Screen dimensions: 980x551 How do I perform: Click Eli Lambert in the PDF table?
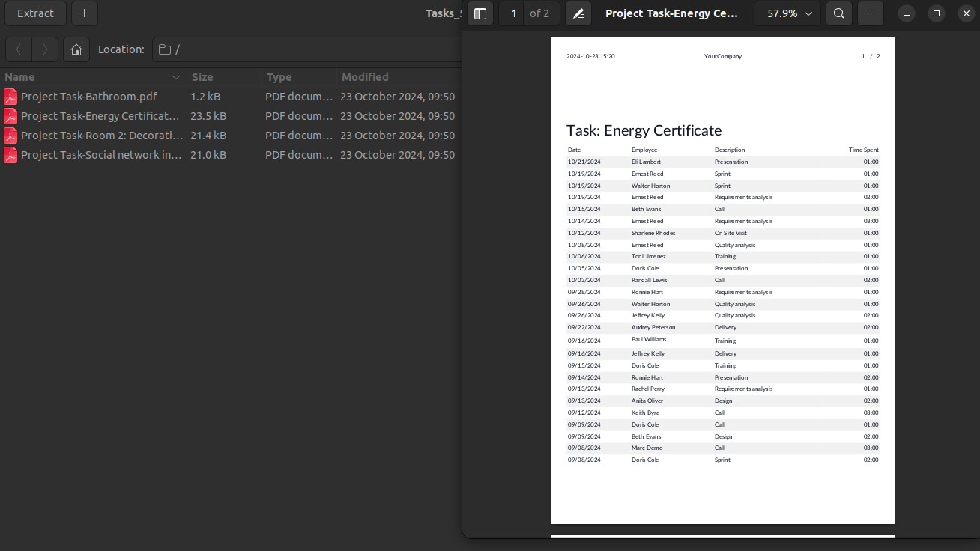[646, 162]
